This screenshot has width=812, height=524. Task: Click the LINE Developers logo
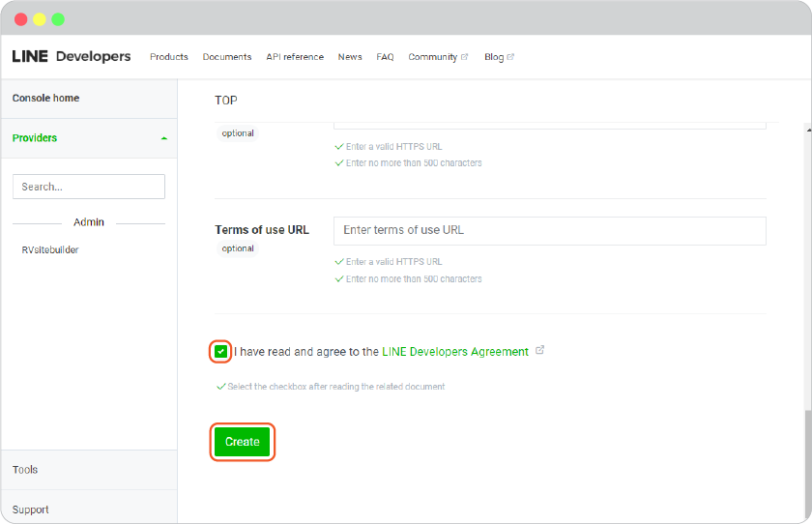(x=72, y=56)
